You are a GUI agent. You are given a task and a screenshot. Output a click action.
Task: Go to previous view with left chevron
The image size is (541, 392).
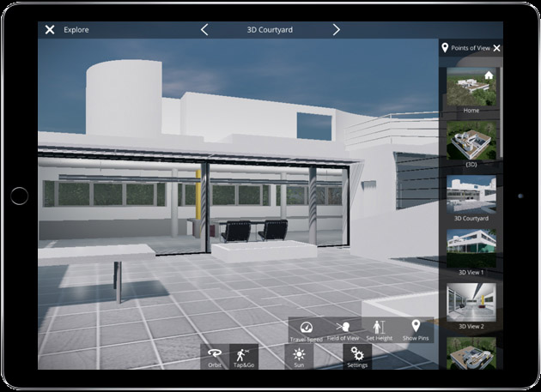204,30
